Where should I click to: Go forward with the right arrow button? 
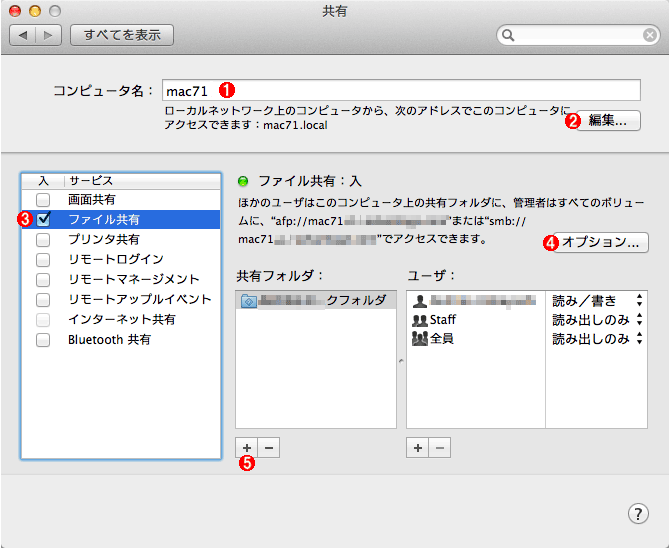[x=49, y=35]
